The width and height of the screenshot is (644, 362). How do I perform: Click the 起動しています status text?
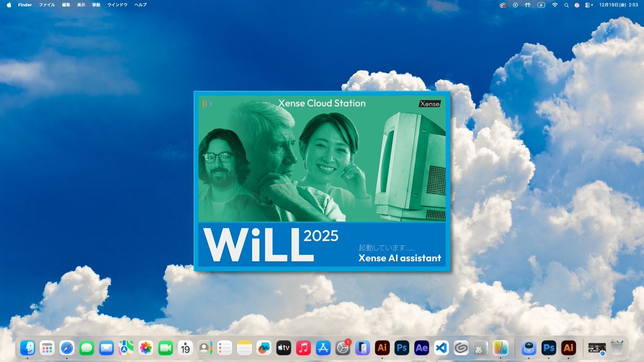386,248
